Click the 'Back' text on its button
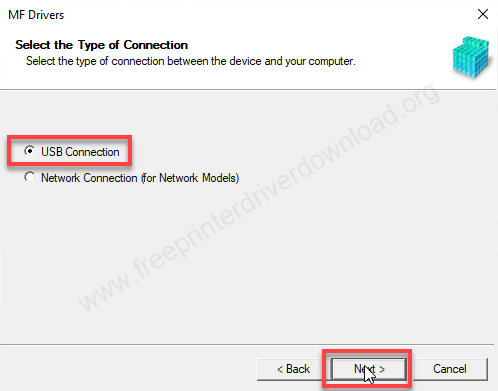Viewport: 498px width, 391px height. point(298,369)
